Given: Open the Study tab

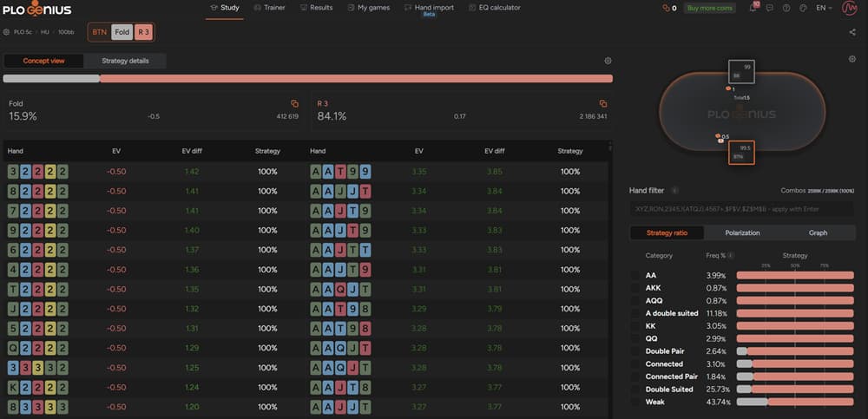Looking at the screenshot, I should pos(225,8).
